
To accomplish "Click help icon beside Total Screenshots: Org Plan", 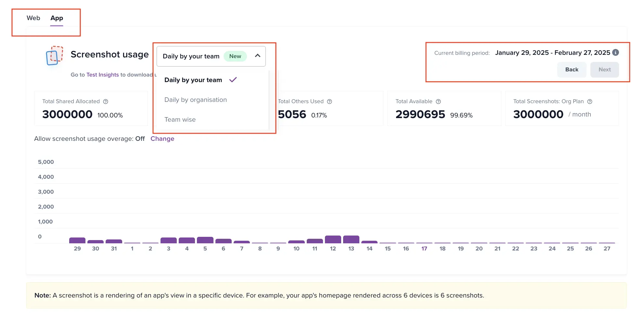I will [x=590, y=102].
